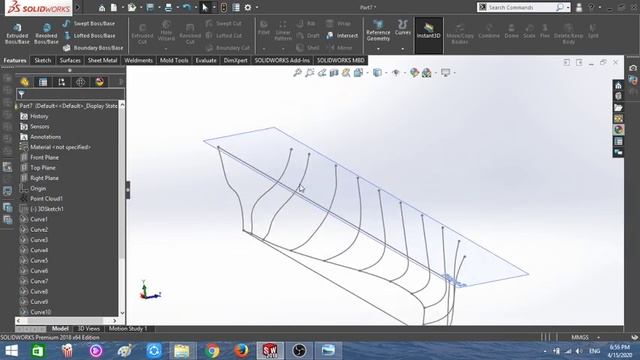Open PropertyManager tab

coord(43,82)
